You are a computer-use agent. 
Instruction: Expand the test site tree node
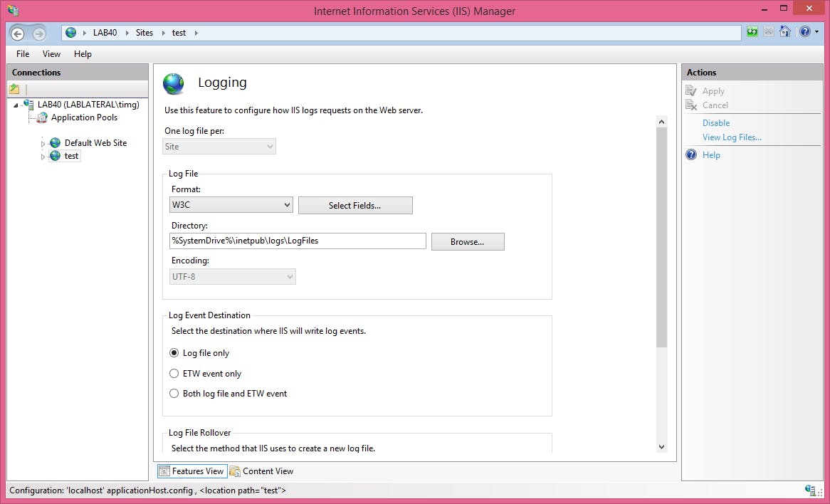(x=43, y=157)
